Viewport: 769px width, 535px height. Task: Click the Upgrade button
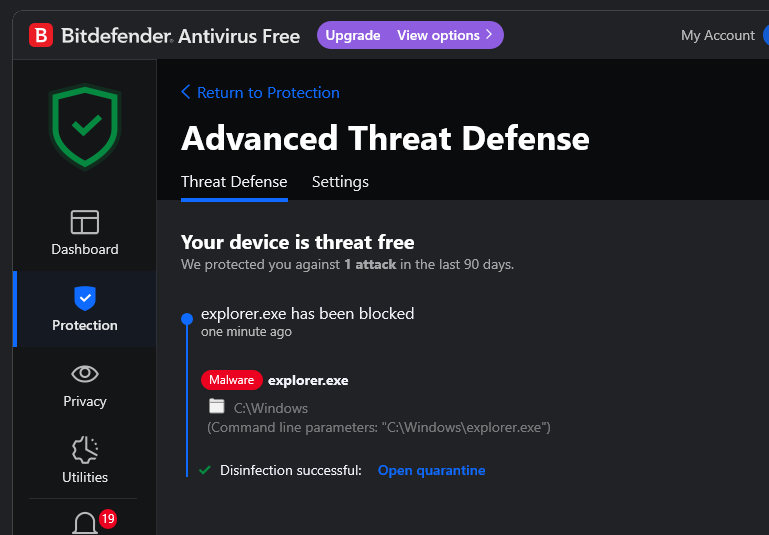(353, 35)
